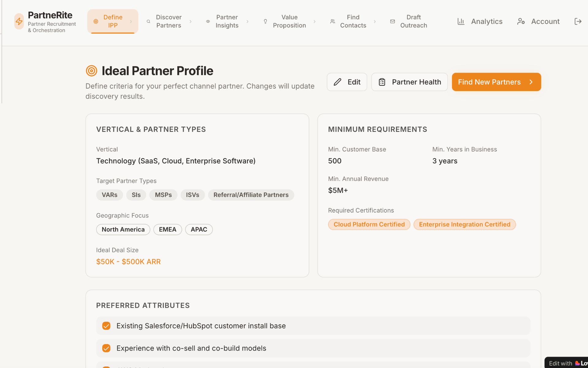Click Vertical & Partner Types heading

(x=151, y=129)
